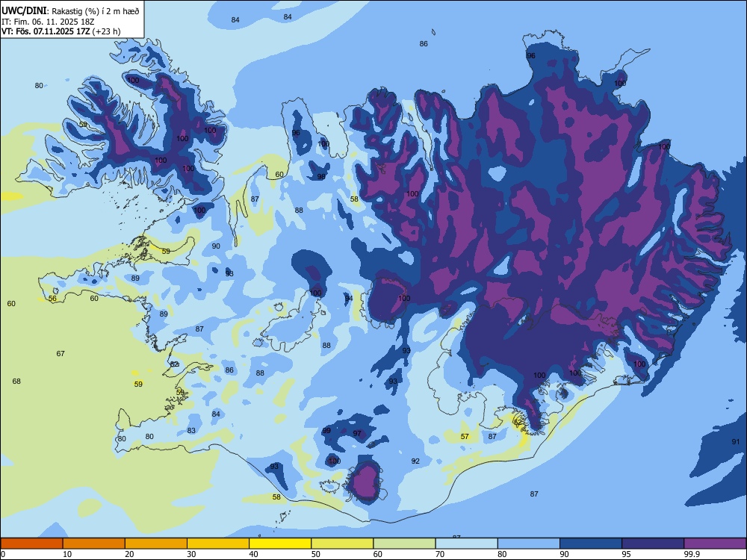Pick the pale green 60–70 legend swatch

(x=404, y=544)
